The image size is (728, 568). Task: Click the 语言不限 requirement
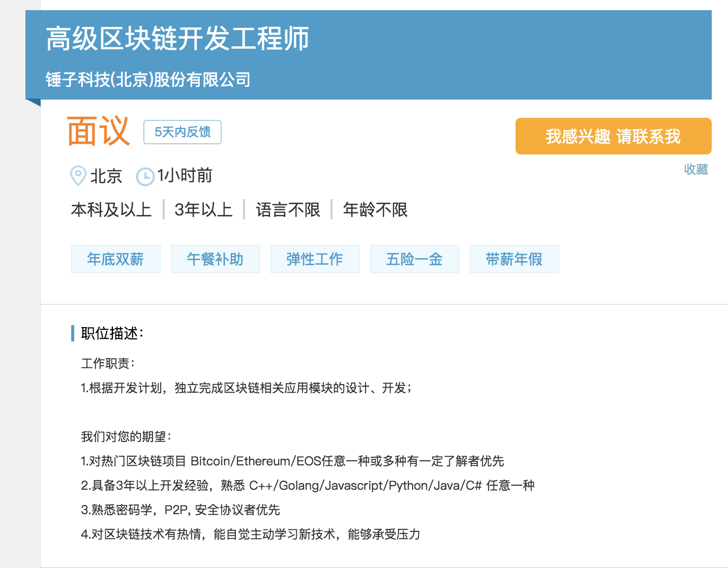coord(288,209)
